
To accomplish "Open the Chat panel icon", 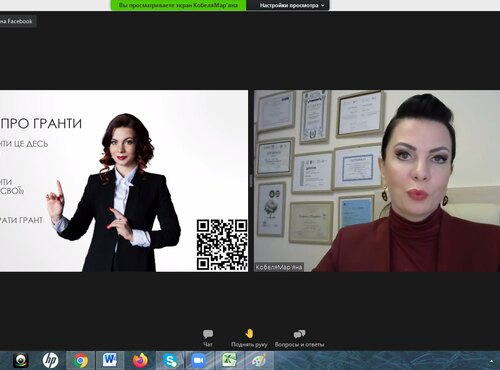I will pyautogui.click(x=208, y=334).
